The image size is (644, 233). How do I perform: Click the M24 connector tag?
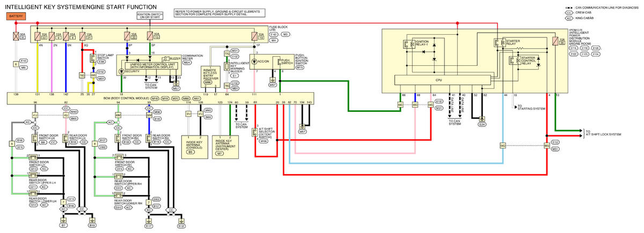tap(187, 62)
